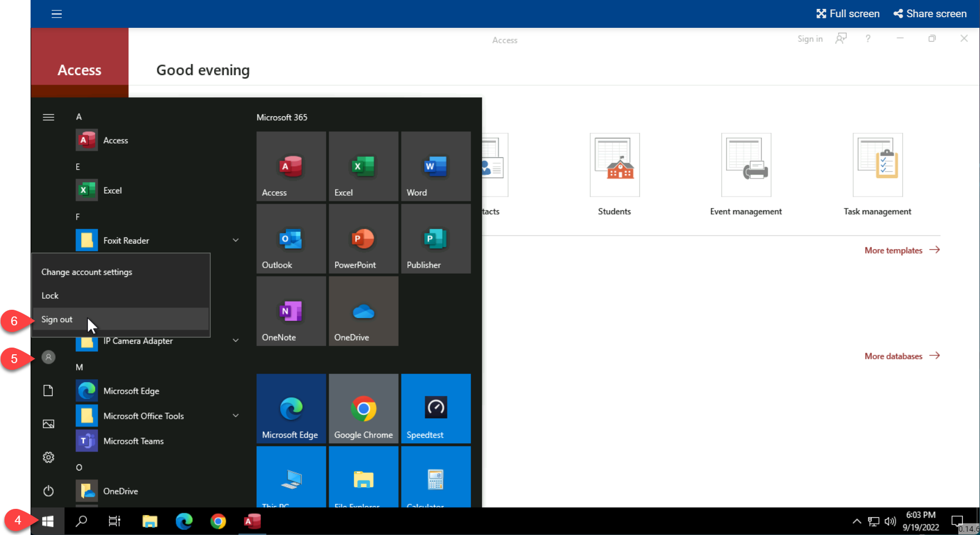The width and height of the screenshot is (980, 535).
Task: Open the Outlook tile
Action: 291,239
